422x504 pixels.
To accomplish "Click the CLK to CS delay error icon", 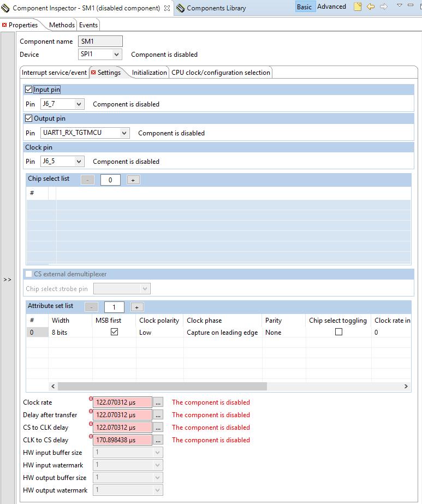I will pyautogui.click(x=91, y=436).
